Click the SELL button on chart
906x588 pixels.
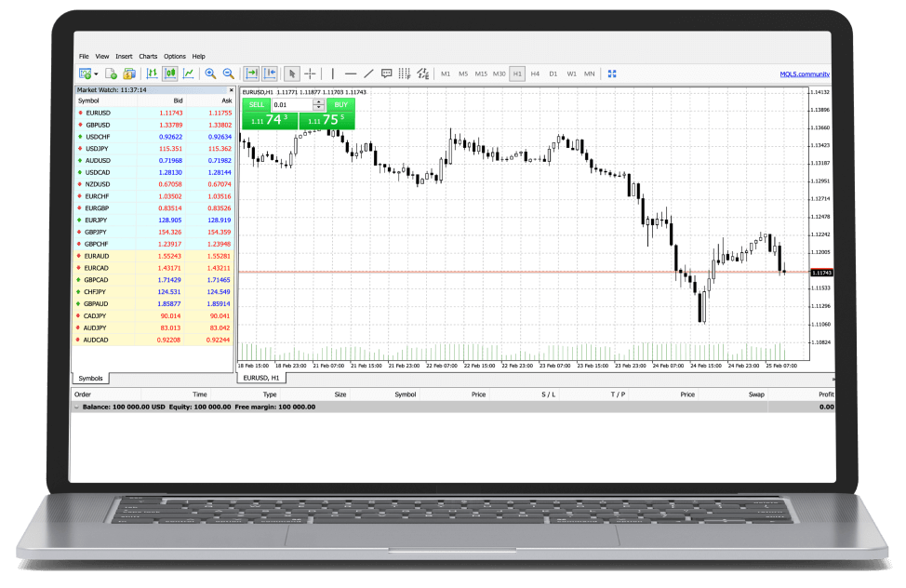257,104
